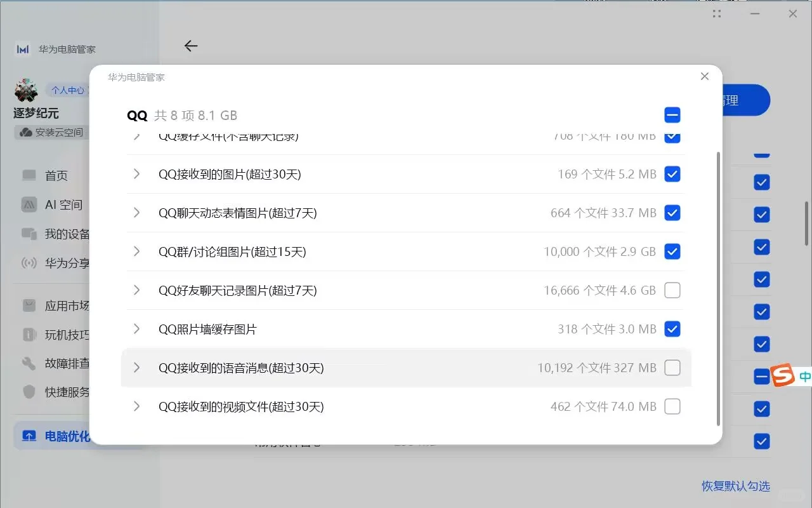This screenshot has height=508, width=812.
Task: Select the 我的设备 devices icon in the sidebar
Action: click(x=29, y=234)
